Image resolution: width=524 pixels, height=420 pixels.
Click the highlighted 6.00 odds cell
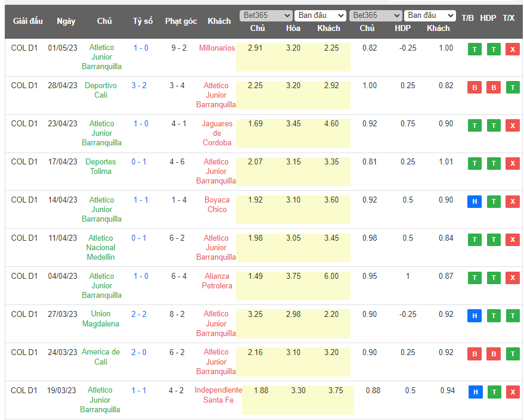click(x=331, y=276)
